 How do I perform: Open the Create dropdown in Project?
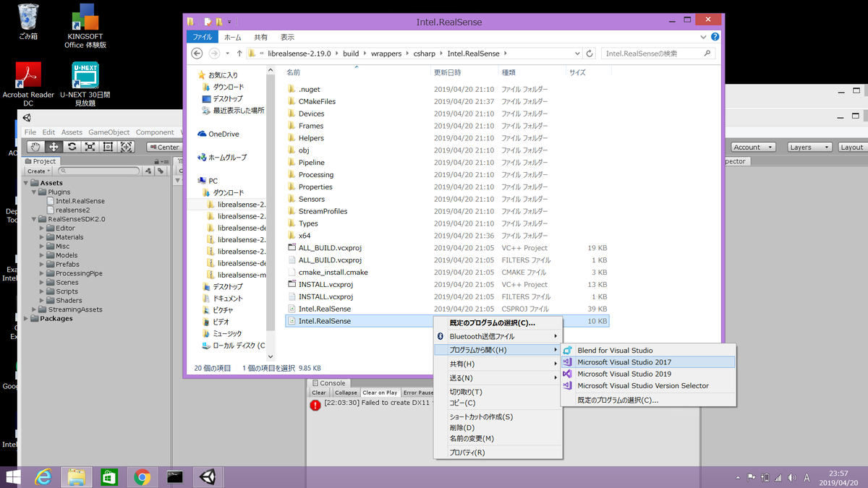[38, 171]
